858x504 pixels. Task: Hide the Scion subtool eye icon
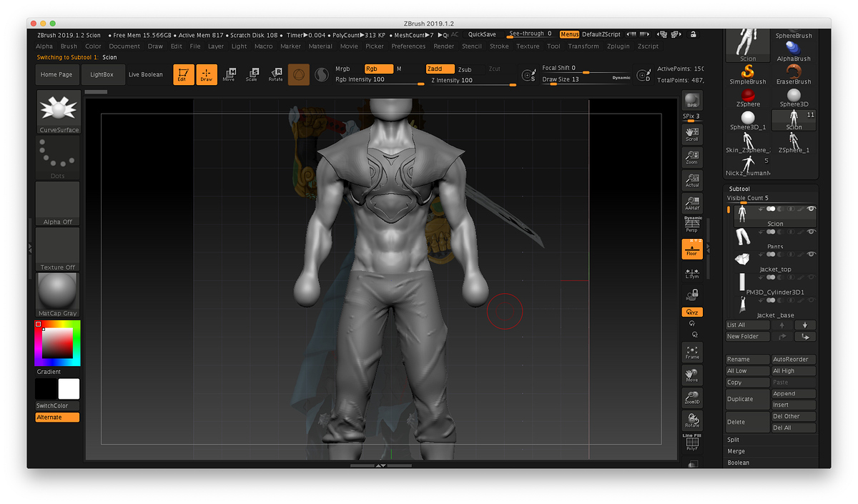(x=811, y=209)
